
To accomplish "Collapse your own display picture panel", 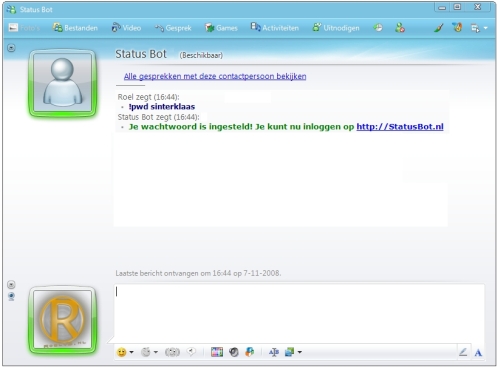I will [x=11, y=284].
